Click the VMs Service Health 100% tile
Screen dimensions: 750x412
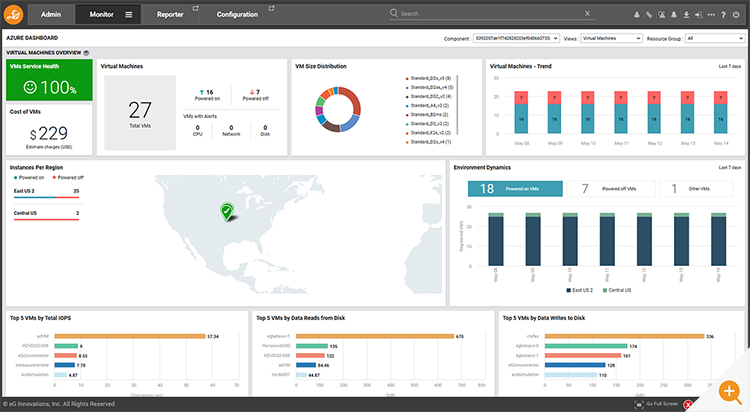49,80
